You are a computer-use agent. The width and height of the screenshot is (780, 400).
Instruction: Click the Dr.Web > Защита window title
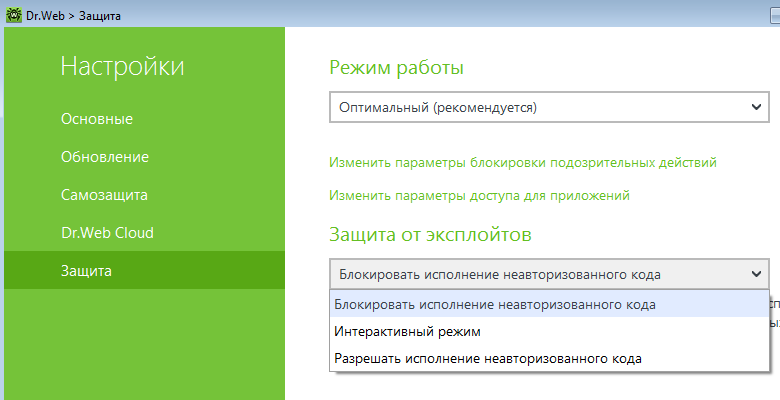pos(73,15)
